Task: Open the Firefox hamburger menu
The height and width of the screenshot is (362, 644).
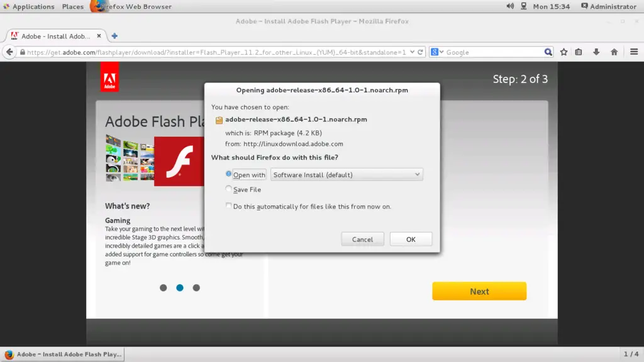Action: (634, 52)
